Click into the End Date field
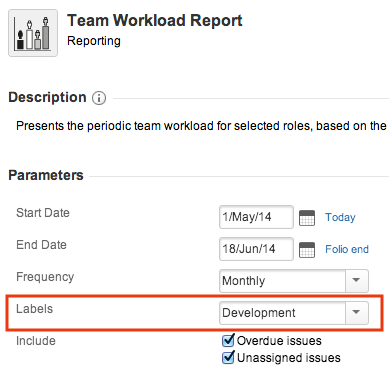This screenshot has width=389, height=374. pyautogui.click(x=256, y=249)
